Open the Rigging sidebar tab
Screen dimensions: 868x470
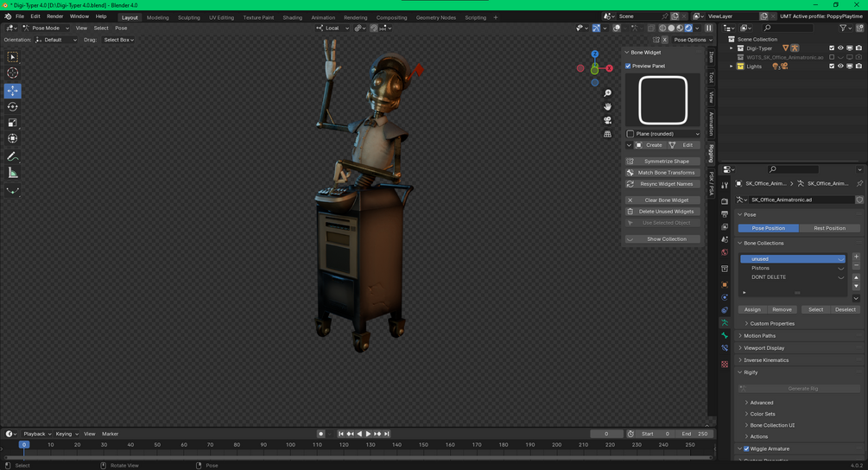pyautogui.click(x=712, y=154)
